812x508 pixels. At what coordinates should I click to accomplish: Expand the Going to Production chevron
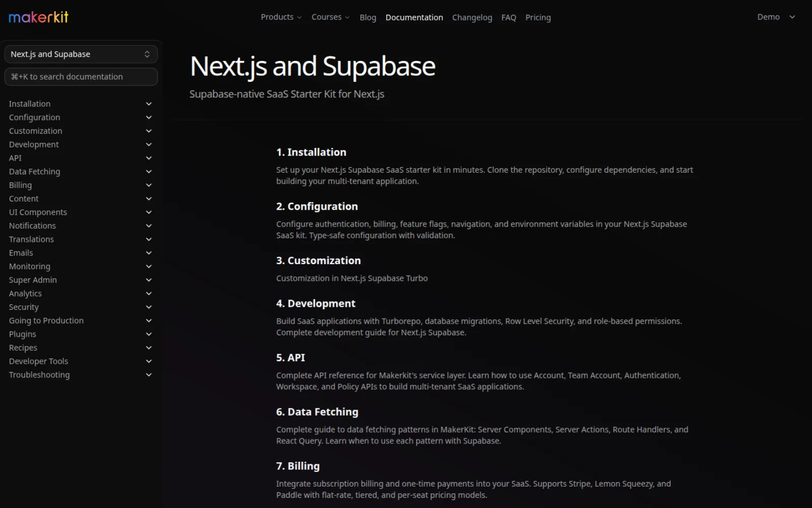[x=149, y=321]
